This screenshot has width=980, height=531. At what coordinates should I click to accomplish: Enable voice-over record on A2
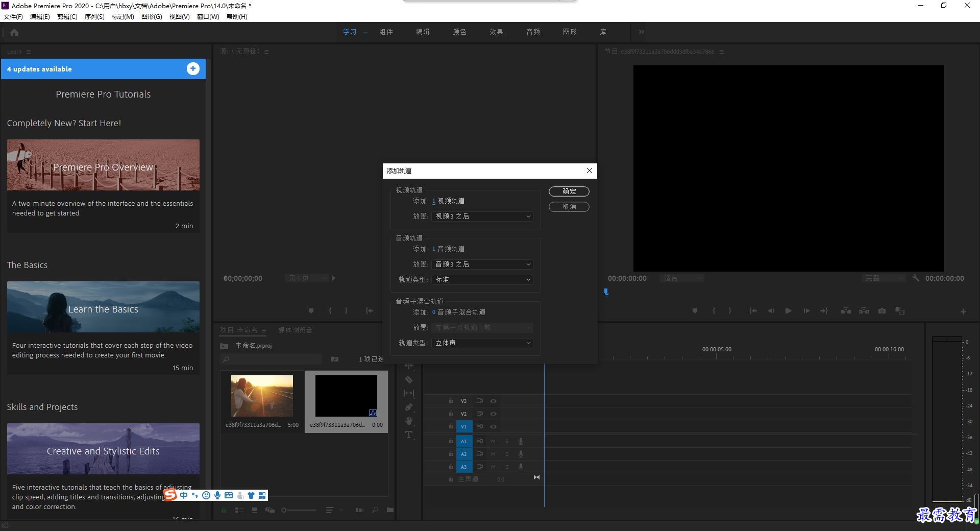[521, 453]
